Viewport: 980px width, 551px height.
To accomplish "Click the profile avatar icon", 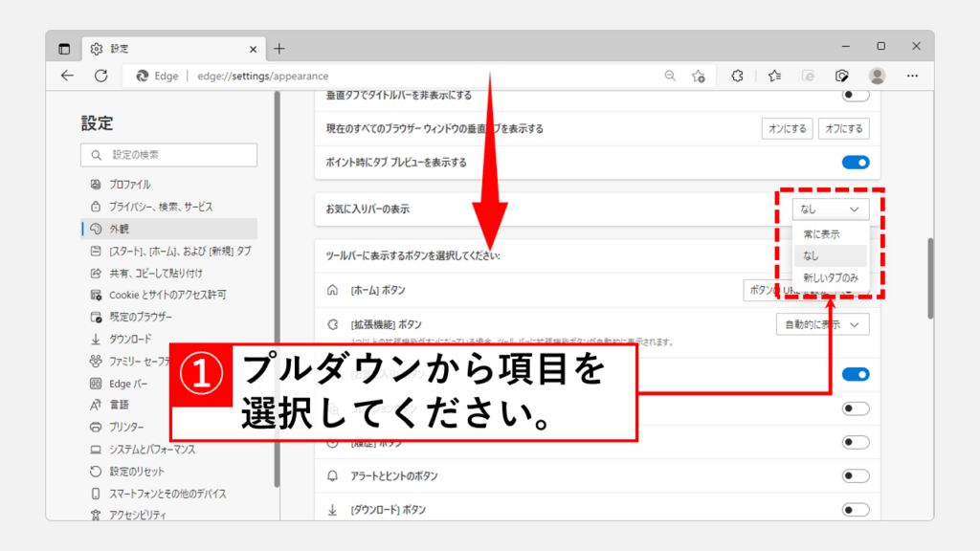I will (x=877, y=77).
